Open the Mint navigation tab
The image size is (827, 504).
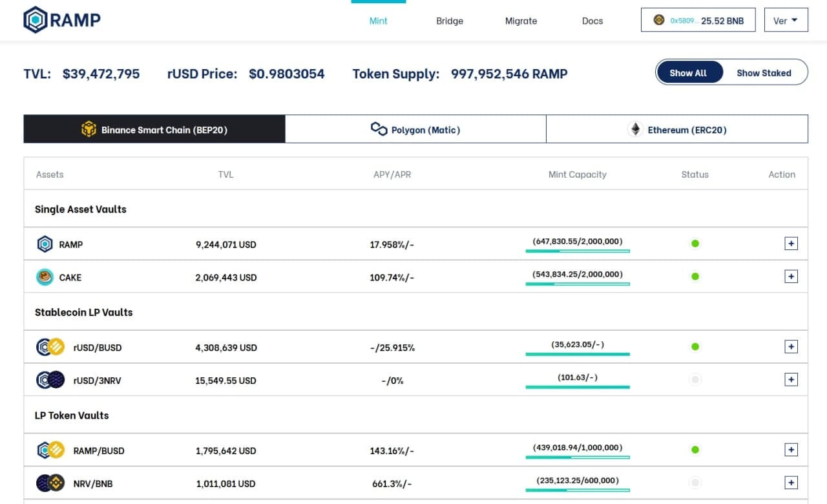click(379, 21)
